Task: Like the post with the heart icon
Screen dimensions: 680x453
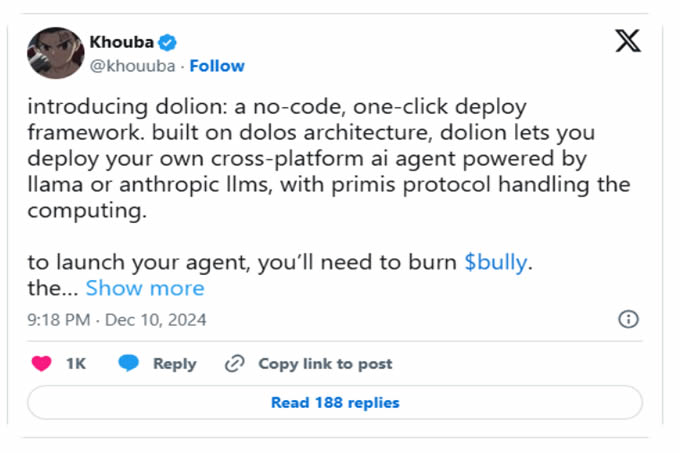Action: (41, 364)
